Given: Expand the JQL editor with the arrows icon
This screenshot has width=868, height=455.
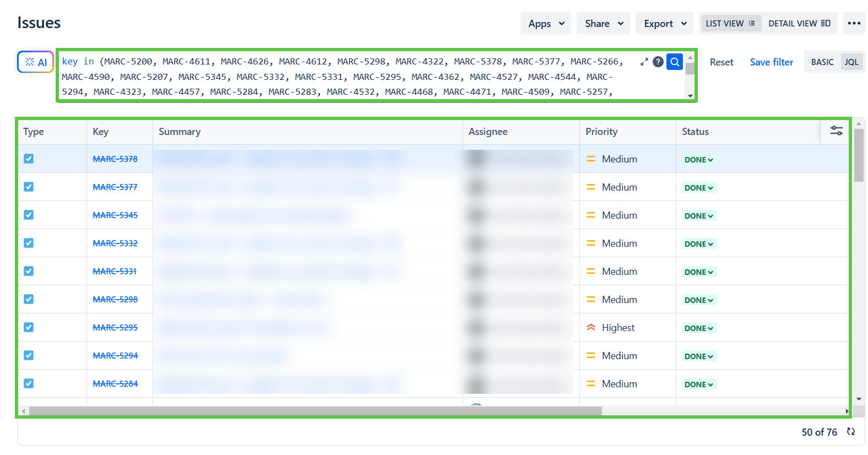Looking at the screenshot, I should (644, 62).
